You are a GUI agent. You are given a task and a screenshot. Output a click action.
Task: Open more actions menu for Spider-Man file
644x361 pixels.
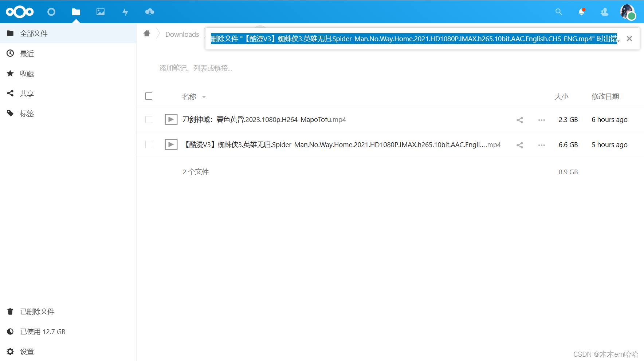pyautogui.click(x=542, y=145)
